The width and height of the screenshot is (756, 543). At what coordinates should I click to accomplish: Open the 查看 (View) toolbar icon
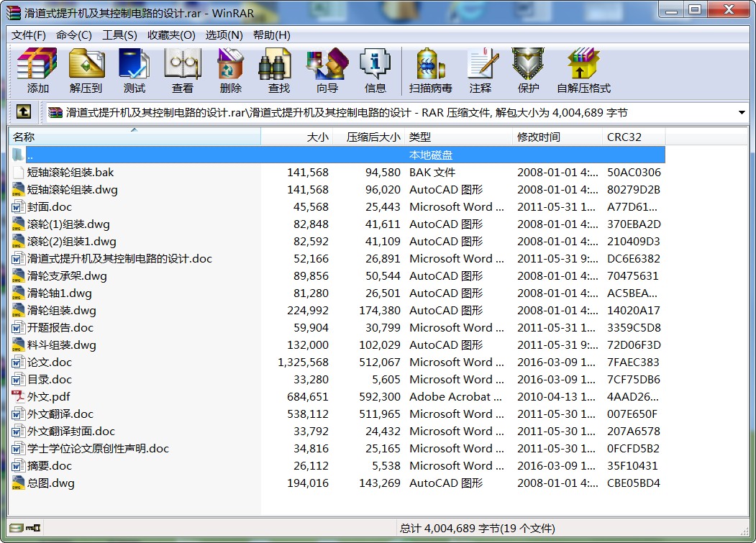tap(182, 70)
